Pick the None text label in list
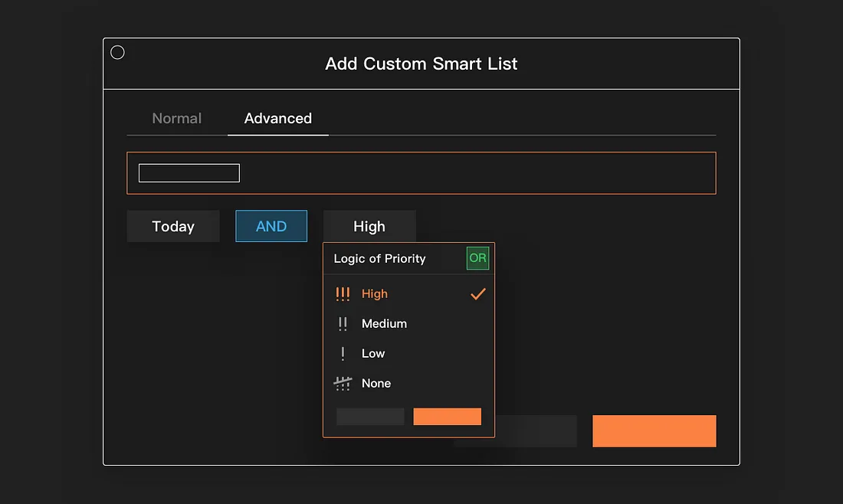The width and height of the screenshot is (843, 504). (x=376, y=384)
